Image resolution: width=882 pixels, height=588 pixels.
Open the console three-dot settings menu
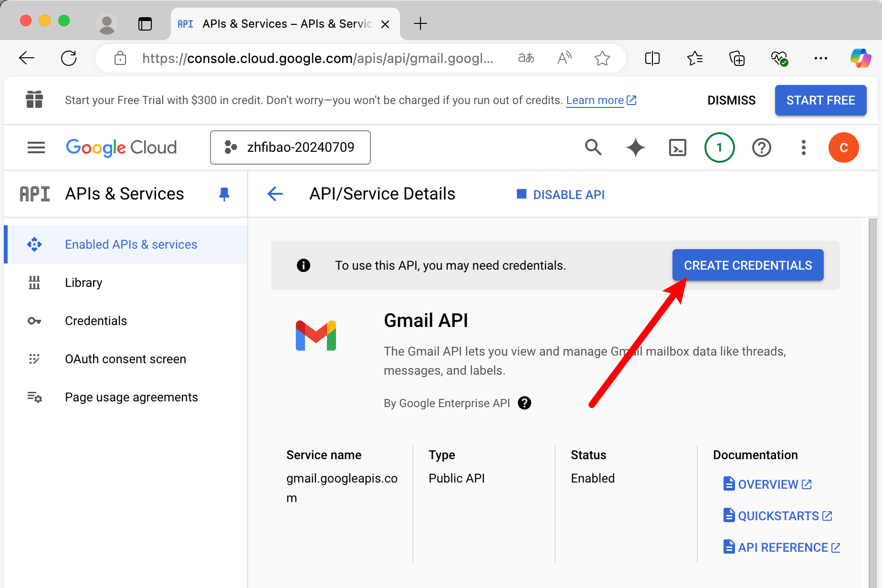point(804,147)
